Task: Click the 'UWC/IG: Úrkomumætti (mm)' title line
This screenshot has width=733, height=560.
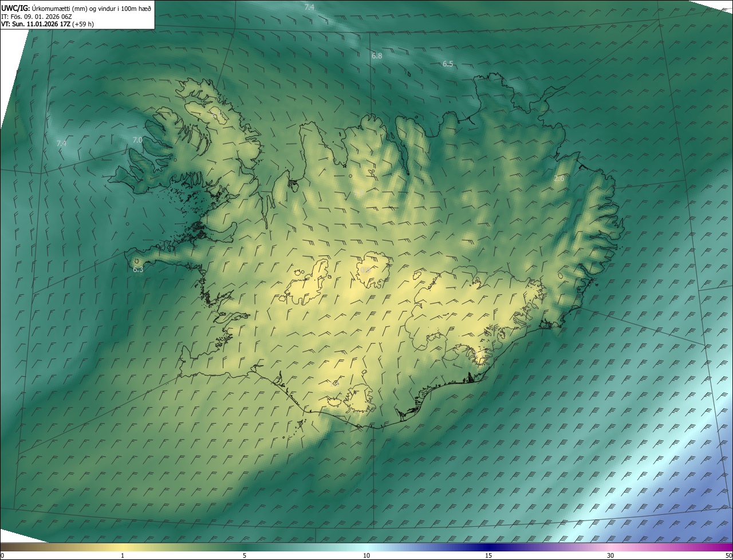Action: [76, 8]
